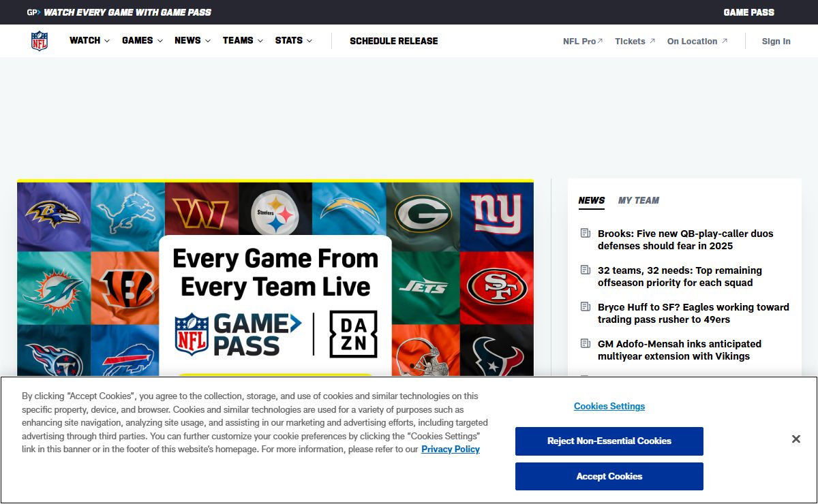Viewport: 818px width, 504px height.
Task: Click the NFL shield logo in the header
Action: point(40,41)
